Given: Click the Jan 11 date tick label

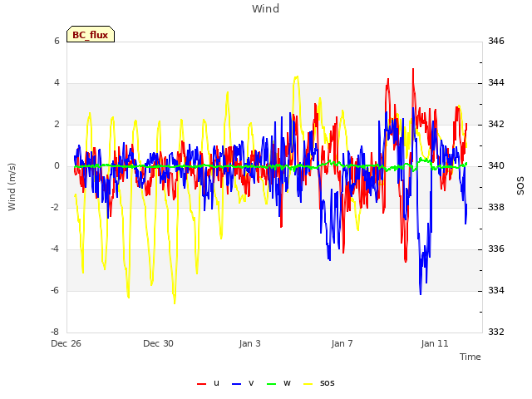Looking at the screenshot, I should point(435,343).
